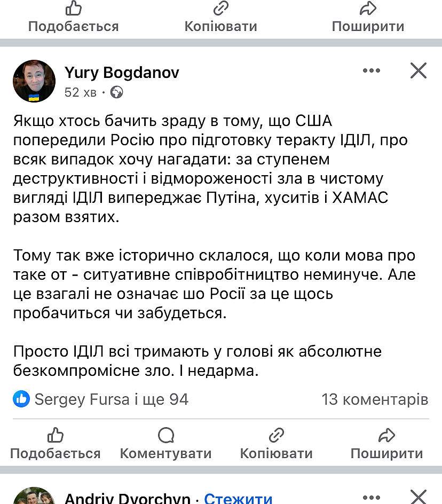Hide Yury Bogdanov's post with X
This screenshot has width=442, height=504.
pos(418,70)
